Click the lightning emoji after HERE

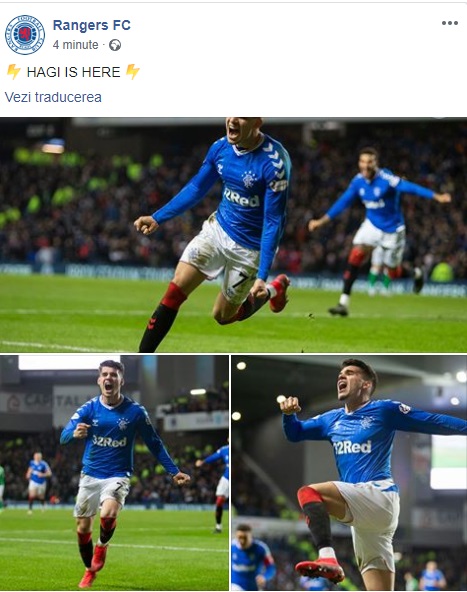[x=133, y=72]
